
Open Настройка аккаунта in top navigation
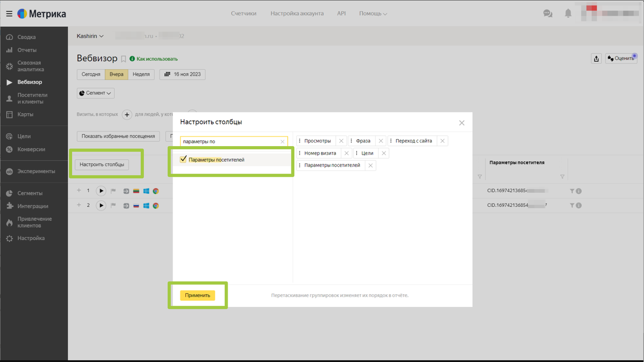coord(297,13)
